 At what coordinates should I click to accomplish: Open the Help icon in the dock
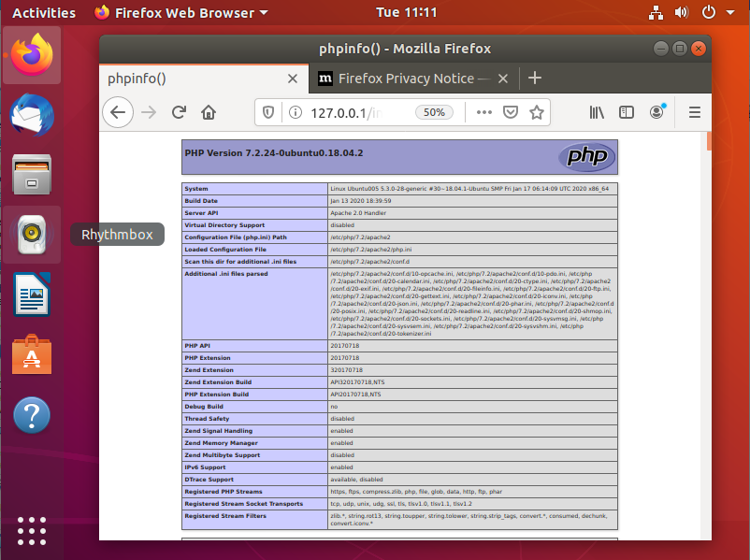click(32, 414)
